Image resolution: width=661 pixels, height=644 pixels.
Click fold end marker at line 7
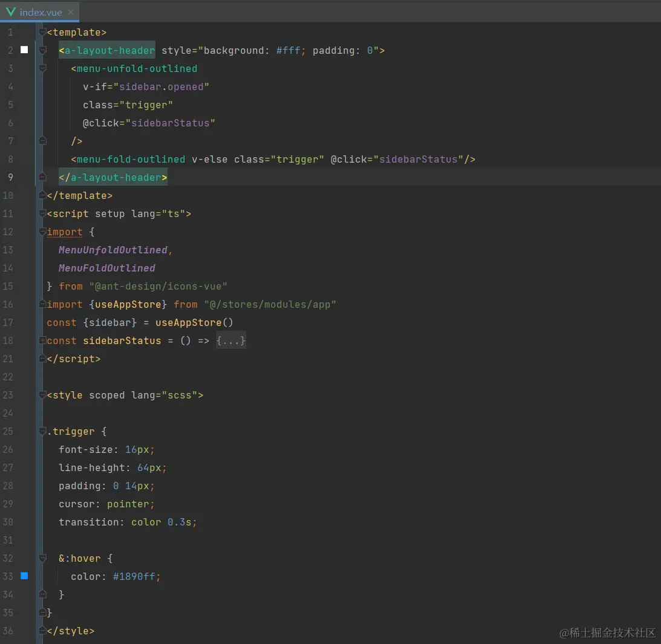tap(42, 141)
